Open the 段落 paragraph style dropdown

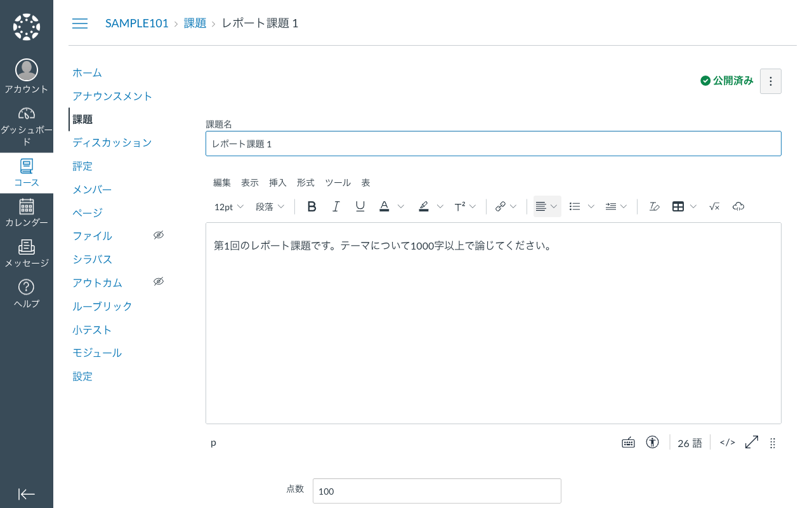pyautogui.click(x=269, y=206)
